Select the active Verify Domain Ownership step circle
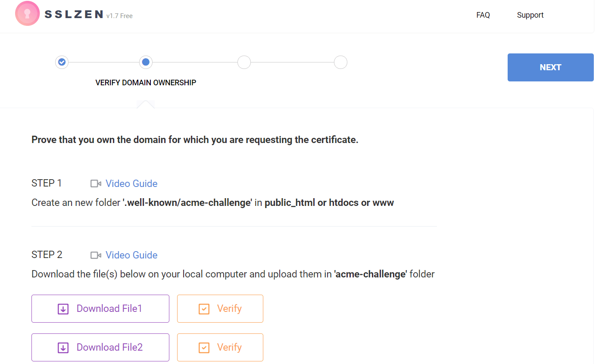Screen dimensions: 599x364 [x=146, y=62]
